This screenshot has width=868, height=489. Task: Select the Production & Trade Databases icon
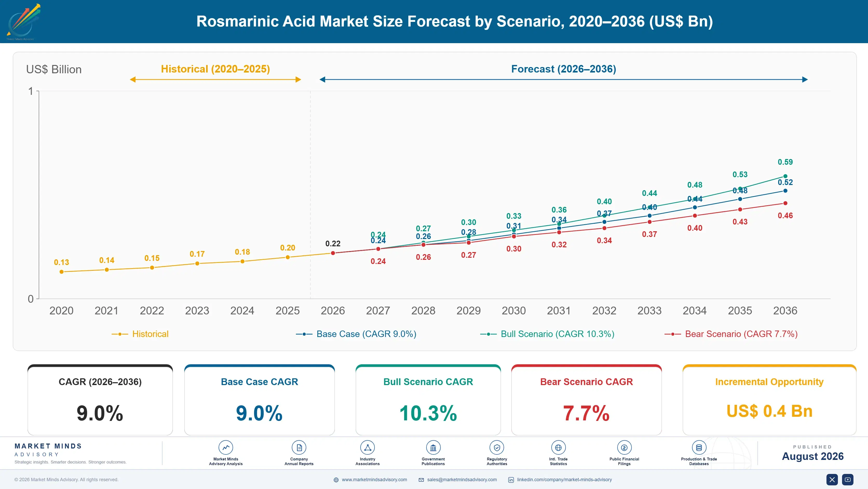(x=699, y=447)
